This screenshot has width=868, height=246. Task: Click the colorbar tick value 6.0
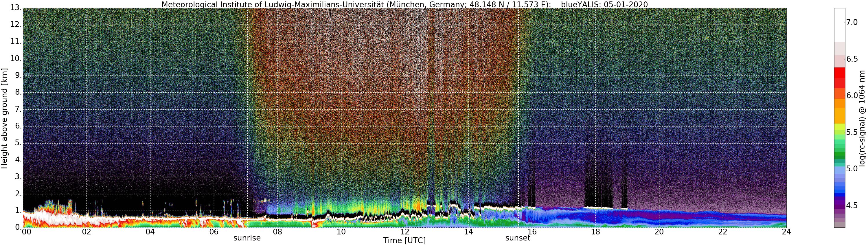tap(852, 96)
